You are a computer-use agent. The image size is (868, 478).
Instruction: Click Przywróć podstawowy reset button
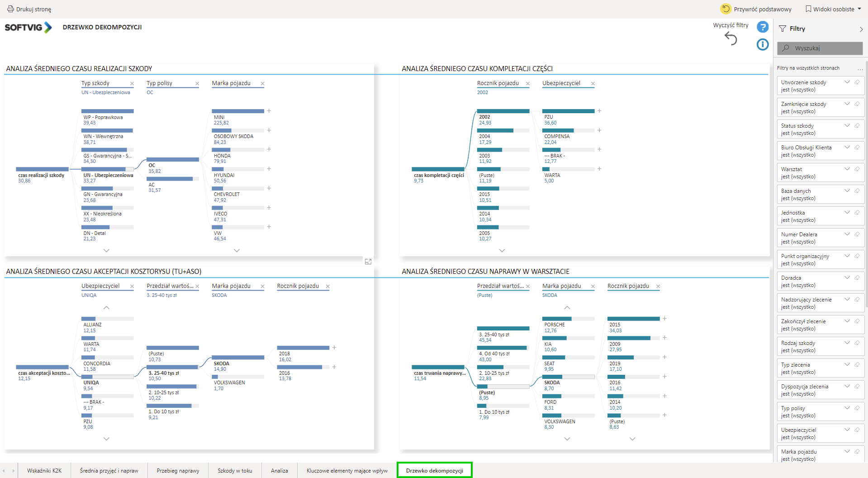click(x=756, y=9)
